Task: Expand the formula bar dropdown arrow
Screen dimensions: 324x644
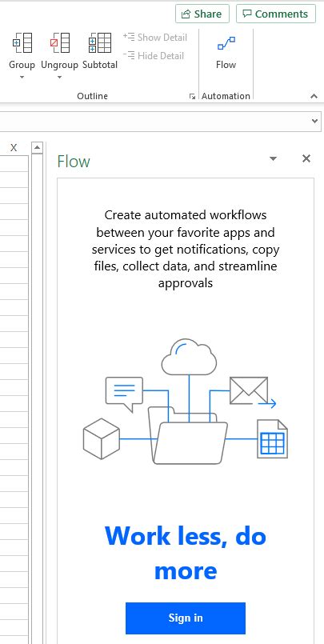Action: [314, 121]
